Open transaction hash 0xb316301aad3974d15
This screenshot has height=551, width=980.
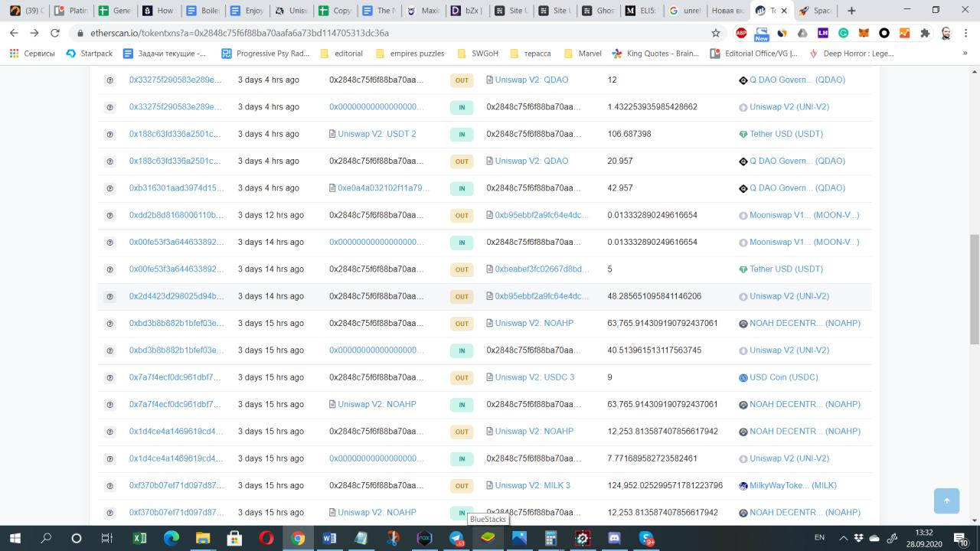(176, 188)
